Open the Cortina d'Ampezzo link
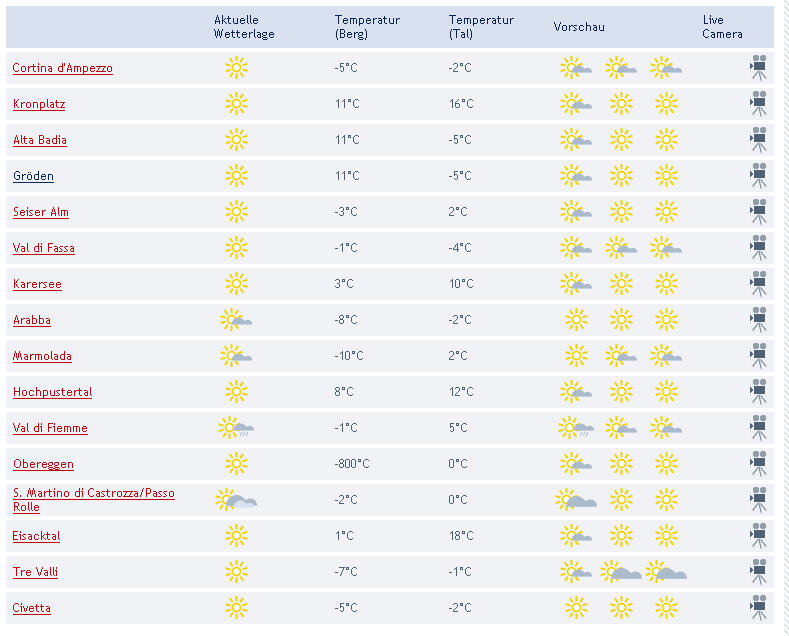 pos(62,68)
